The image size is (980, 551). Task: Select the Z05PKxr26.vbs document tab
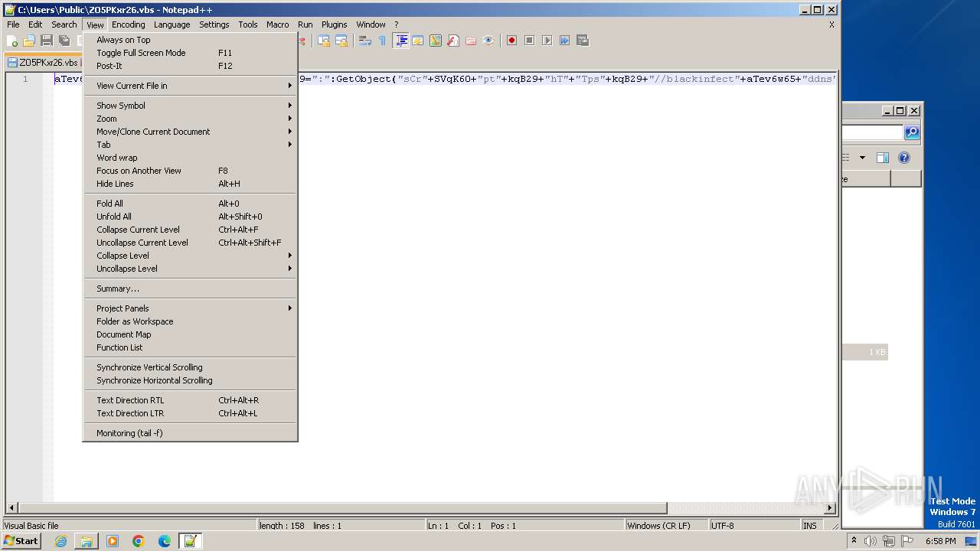click(43, 63)
